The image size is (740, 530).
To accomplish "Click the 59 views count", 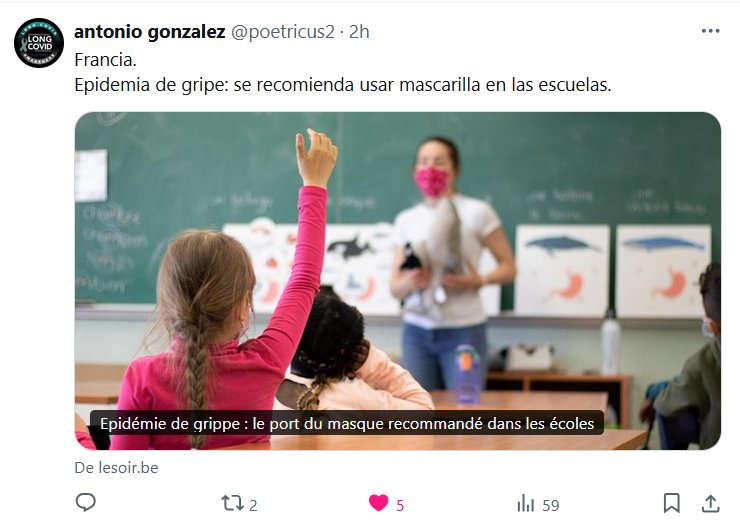I will pyautogui.click(x=550, y=505).
